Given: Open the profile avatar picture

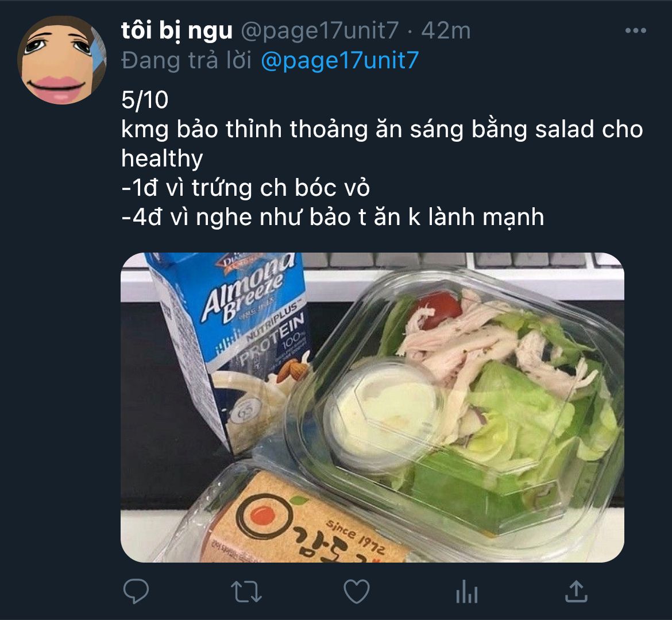Looking at the screenshot, I should tap(61, 60).
